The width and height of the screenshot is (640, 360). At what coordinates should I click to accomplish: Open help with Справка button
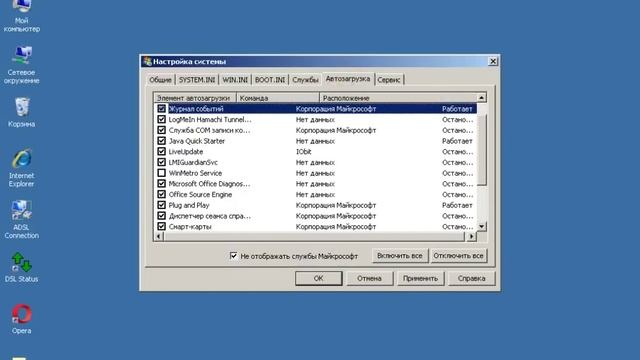471,278
